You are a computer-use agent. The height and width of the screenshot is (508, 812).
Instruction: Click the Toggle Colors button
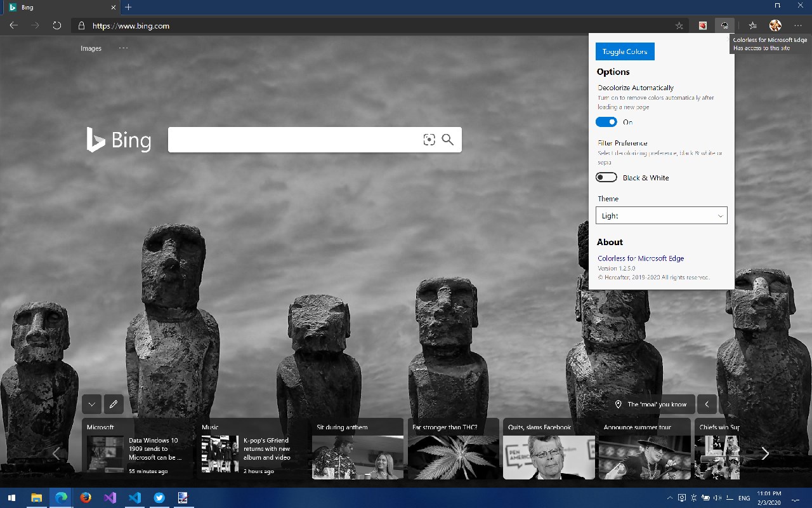tap(625, 51)
